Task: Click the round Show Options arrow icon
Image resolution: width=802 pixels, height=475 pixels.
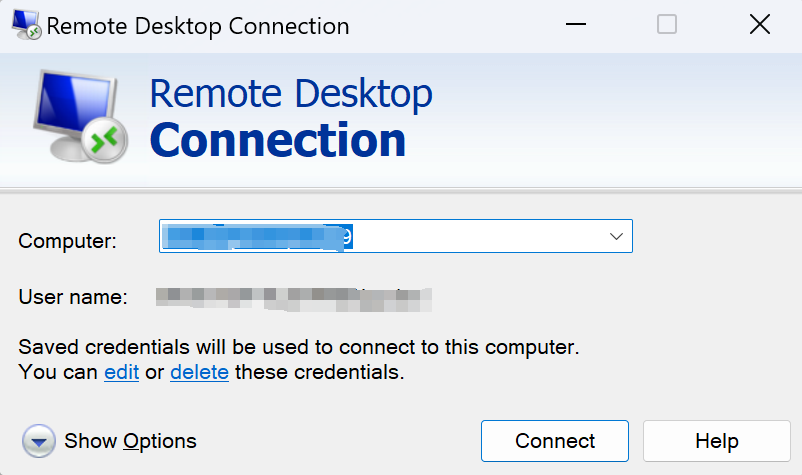Action: [38, 441]
